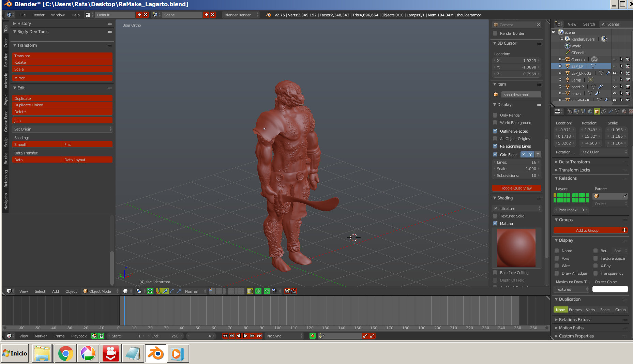Image resolution: width=633 pixels, height=364 pixels.
Task: Toggle the 3D manipulator axes icon
Action: [159, 291]
